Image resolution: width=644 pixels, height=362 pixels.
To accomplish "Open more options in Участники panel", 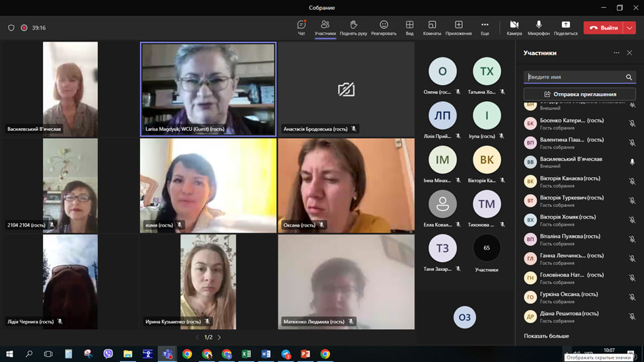I will point(616,53).
